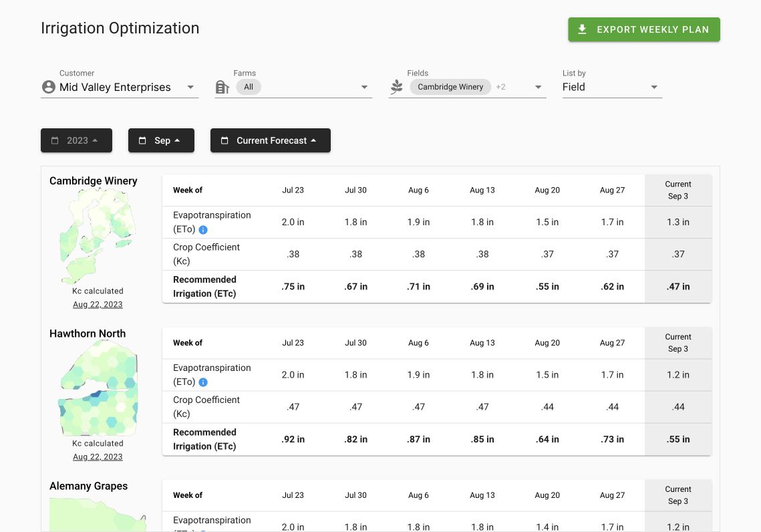Viewport: 761px width, 532px height.
Task: Click Cambridge Winery Jul 23 column header
Action: (293, 190)
